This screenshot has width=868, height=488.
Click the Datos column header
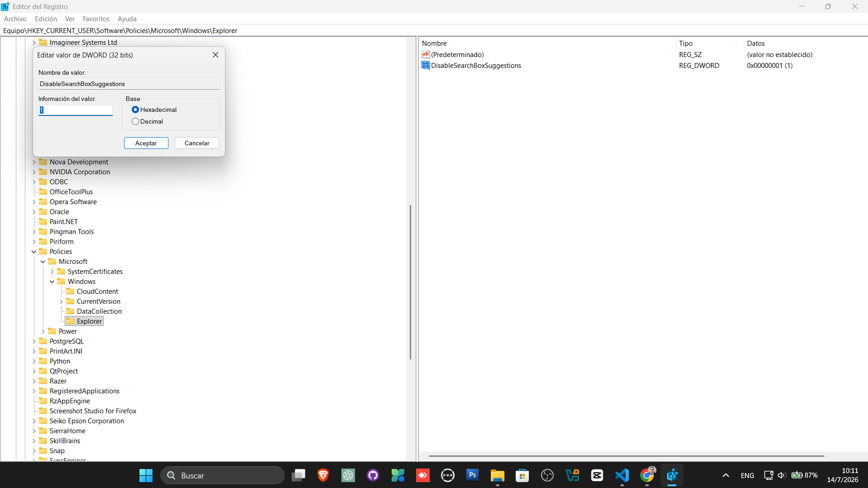pos(806,43)
